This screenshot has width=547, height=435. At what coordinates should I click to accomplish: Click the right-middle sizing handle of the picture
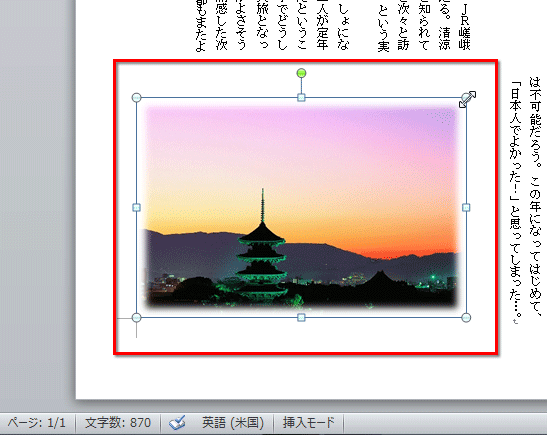[466, 208]
